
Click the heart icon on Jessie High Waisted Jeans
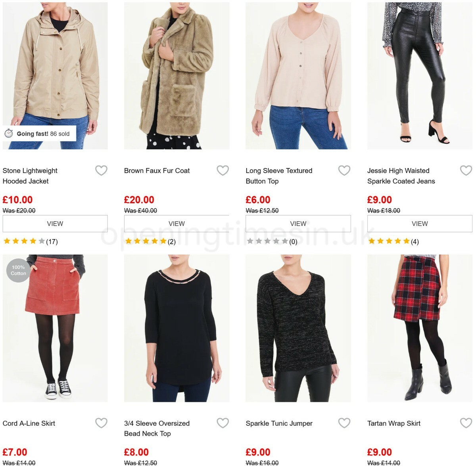tap(466, 170)
